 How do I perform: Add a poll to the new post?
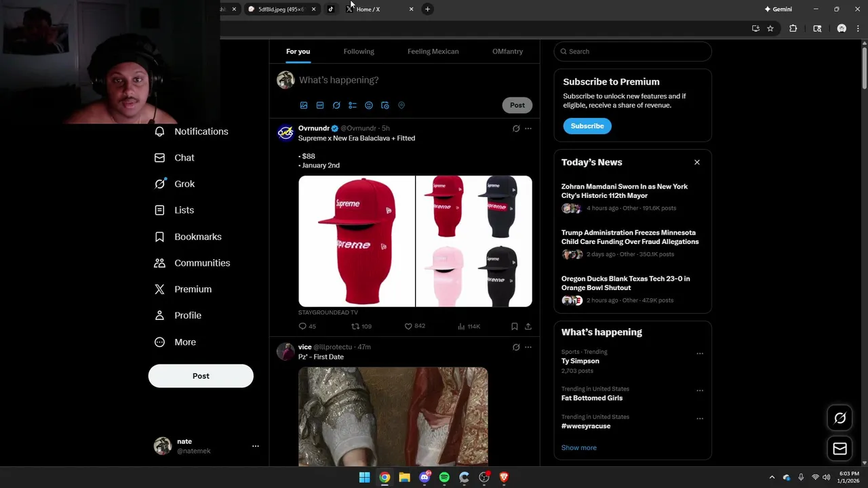click(353, 105)
